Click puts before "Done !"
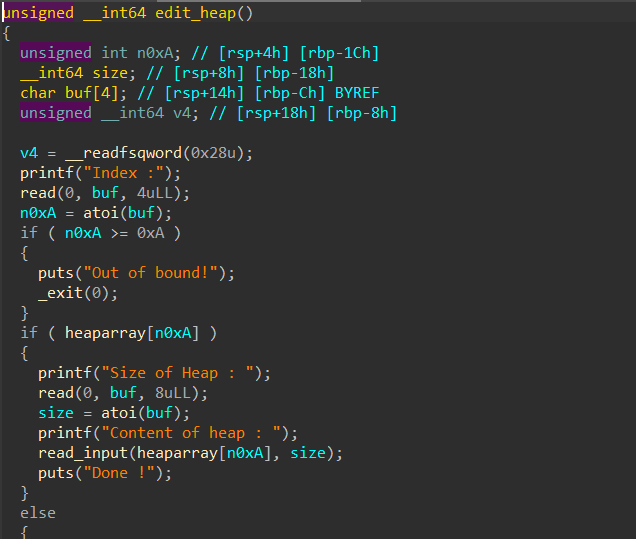Image resolution: width=636 pixels, height=539 pixels. pos(56,473)
